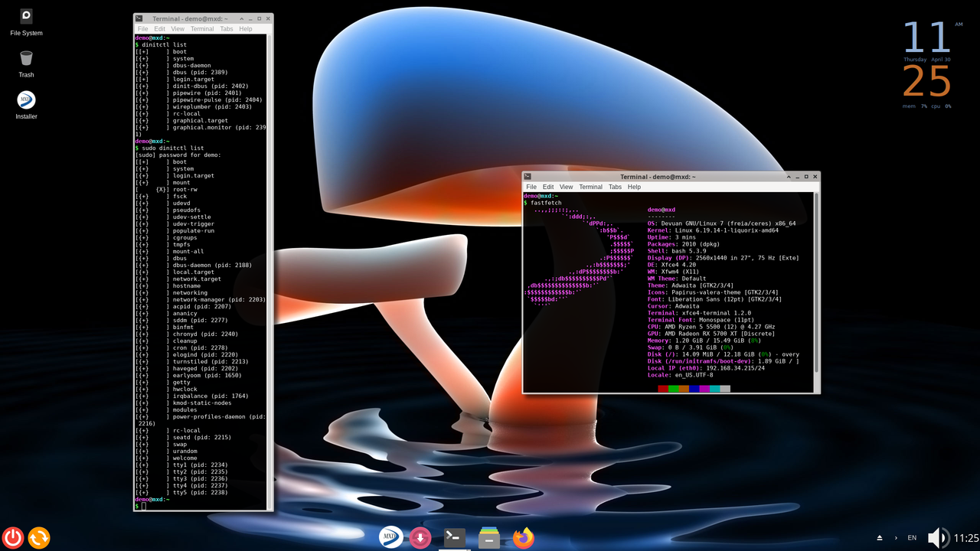Click the 11:25 panel clock
The image size is (980, 551).
[x=965, y=538]
